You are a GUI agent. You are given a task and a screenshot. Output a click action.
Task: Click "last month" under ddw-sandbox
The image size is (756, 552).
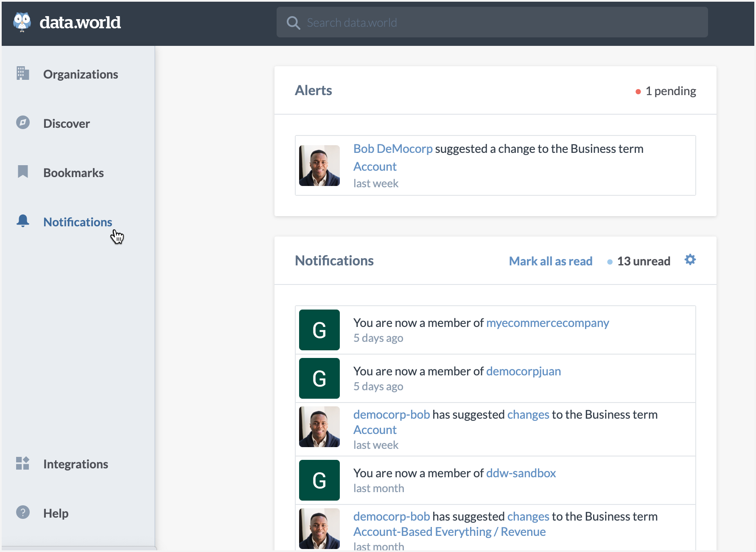(379, 488)
